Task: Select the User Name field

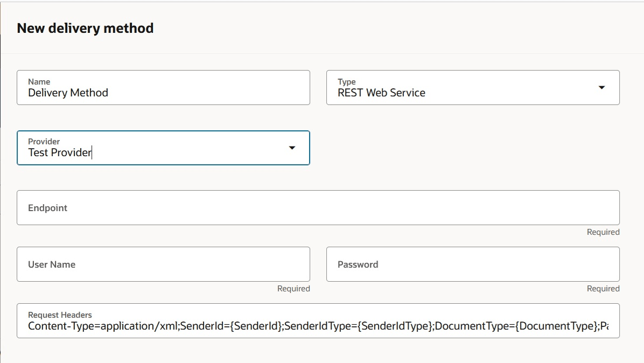Action: [x=163, y=264]
